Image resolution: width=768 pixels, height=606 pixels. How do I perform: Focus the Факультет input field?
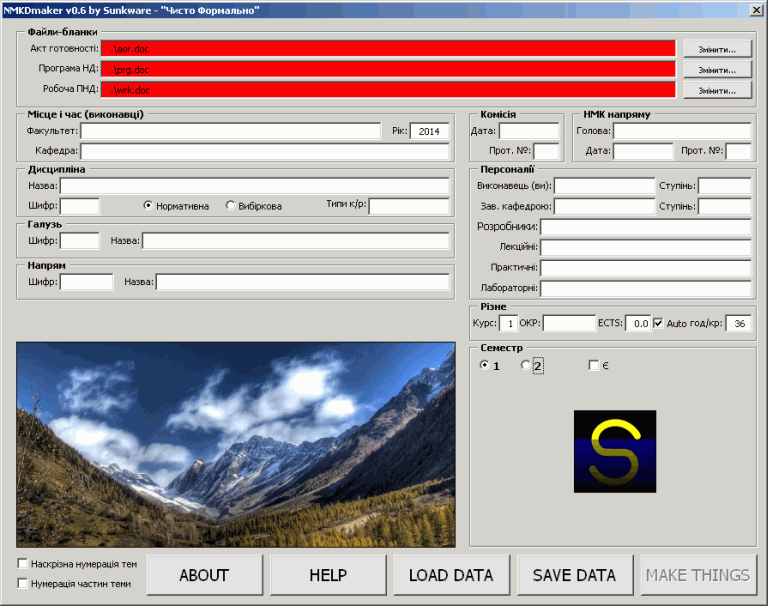231,131
